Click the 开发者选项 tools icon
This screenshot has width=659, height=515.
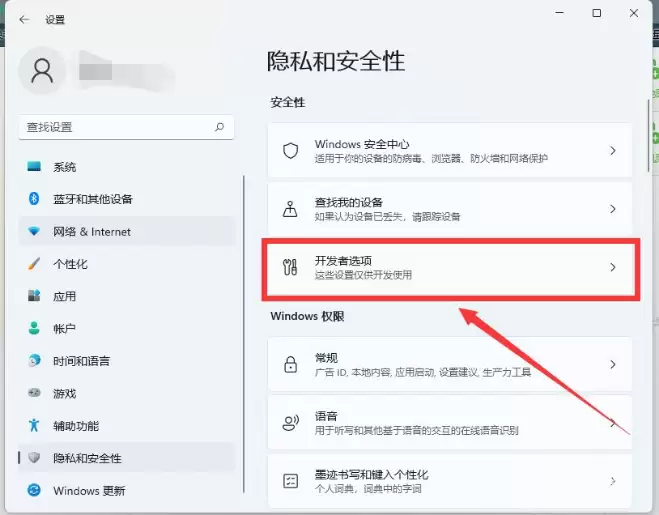pyautogui.click(x=291, y=267)
